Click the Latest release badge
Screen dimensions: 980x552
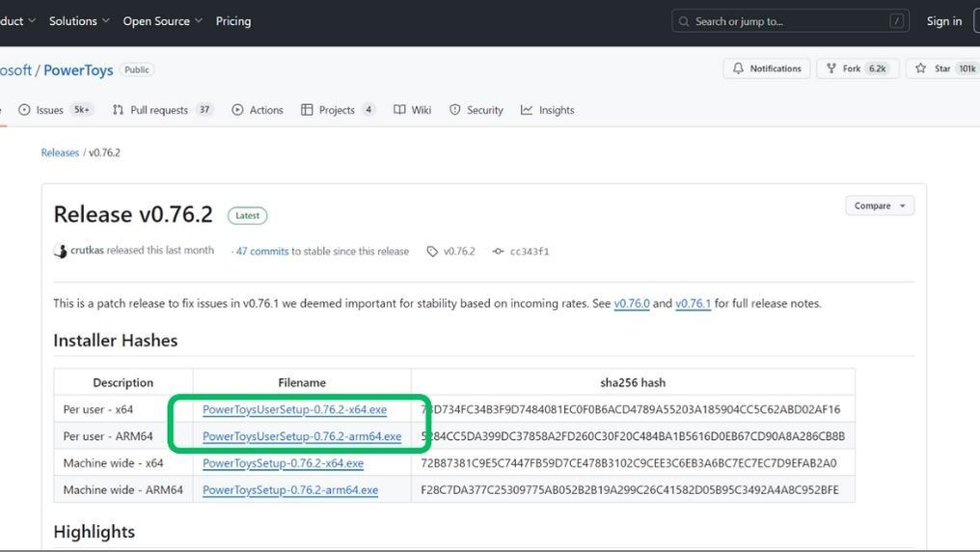[248, 215]
